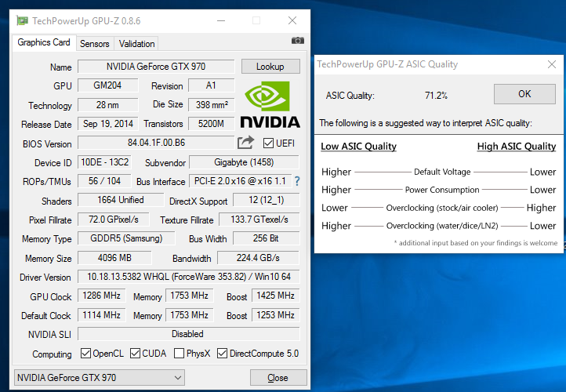
Task: Switch to the Graphics Card tab
Action: (44, 42)
